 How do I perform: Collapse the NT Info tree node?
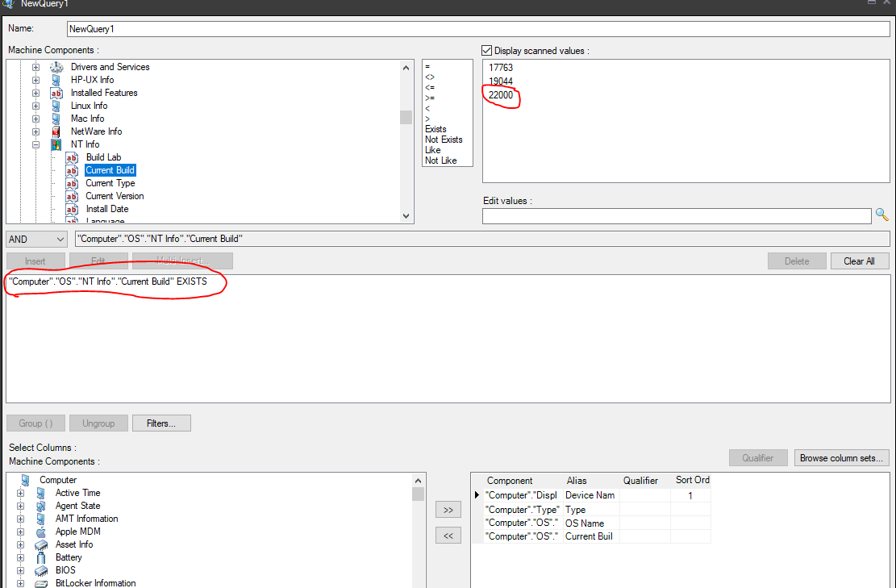point(35,144)
